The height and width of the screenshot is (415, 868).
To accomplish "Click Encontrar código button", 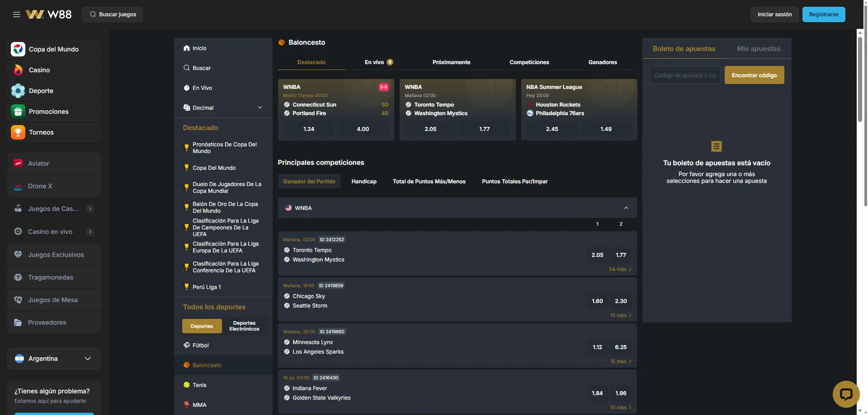I will (754, 75).
